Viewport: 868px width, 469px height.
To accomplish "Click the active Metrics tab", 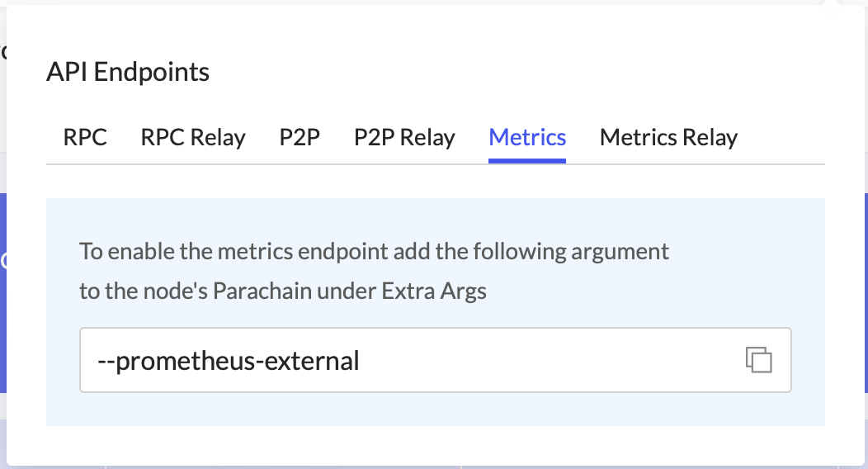I will (x=527, y=137).
